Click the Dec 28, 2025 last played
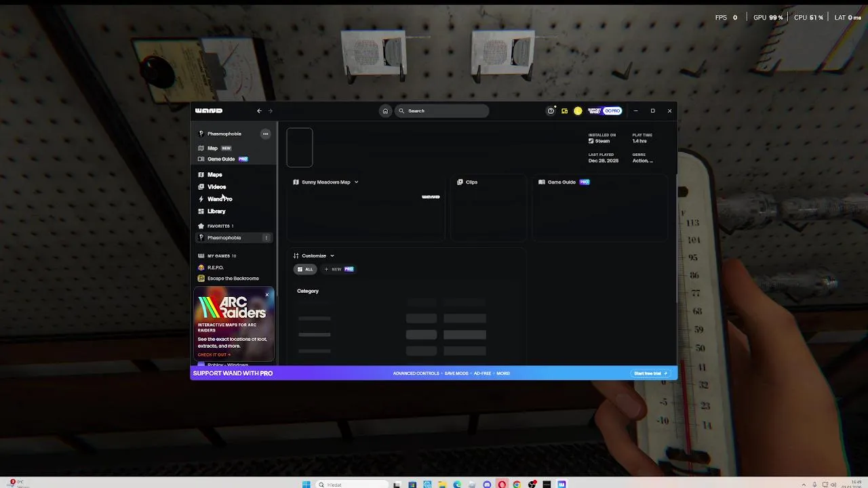The height and width of the screenshot is (488, 868). (x=604, y=161)
